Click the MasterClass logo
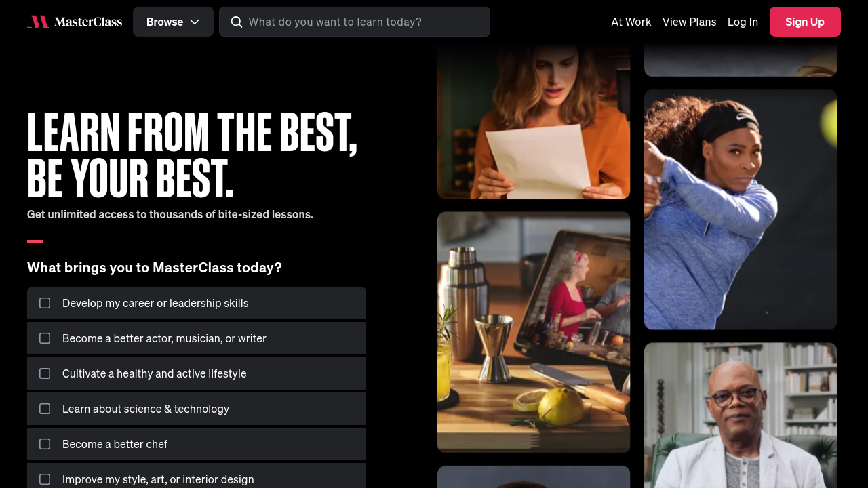 [x=75, y=22]
